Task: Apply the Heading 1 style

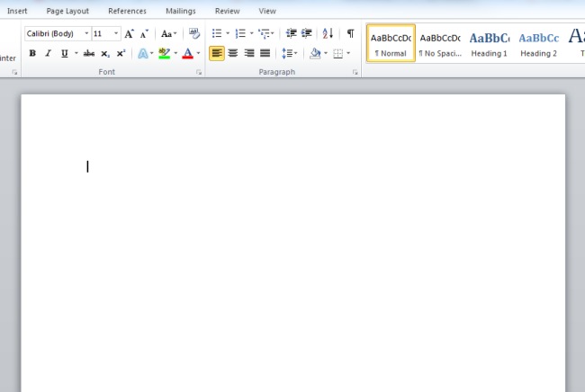Action: coord(489,43)
